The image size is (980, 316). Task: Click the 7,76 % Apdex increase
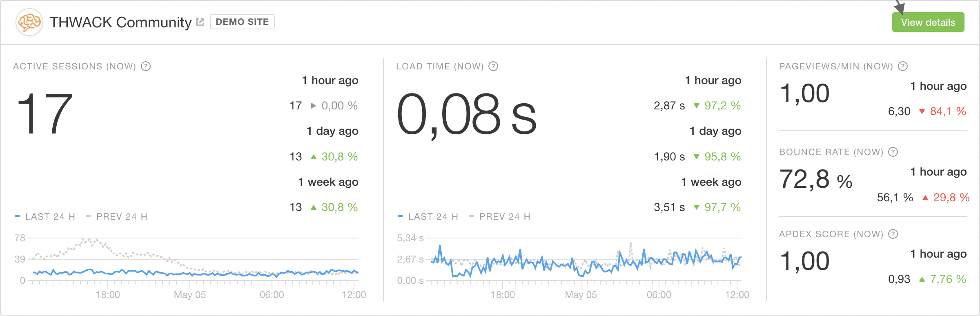pos(948,279)
